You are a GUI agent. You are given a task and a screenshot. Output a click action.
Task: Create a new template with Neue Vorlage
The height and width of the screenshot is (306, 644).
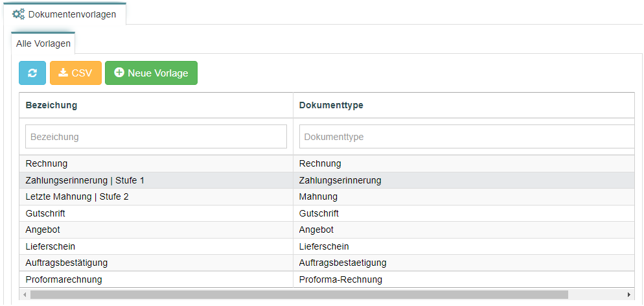(x=151, y=73)
